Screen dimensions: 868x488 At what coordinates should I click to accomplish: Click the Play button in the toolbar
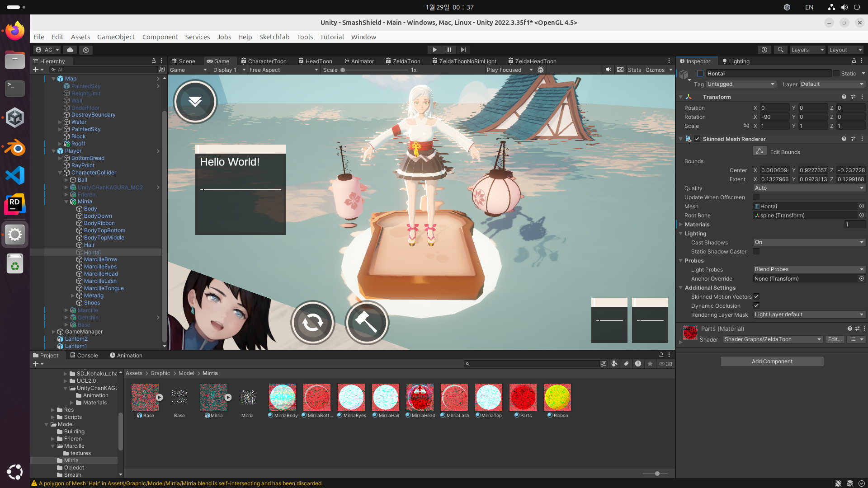434,50
